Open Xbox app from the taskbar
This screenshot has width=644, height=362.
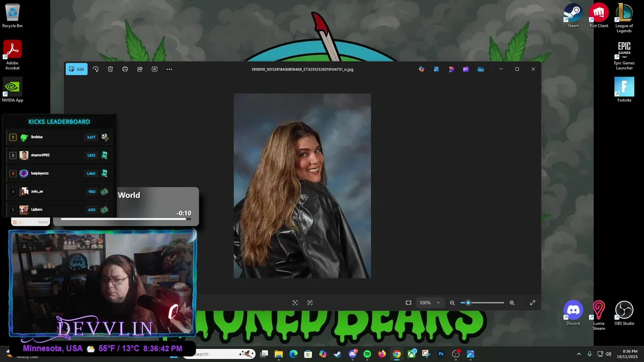click(412, 354)
